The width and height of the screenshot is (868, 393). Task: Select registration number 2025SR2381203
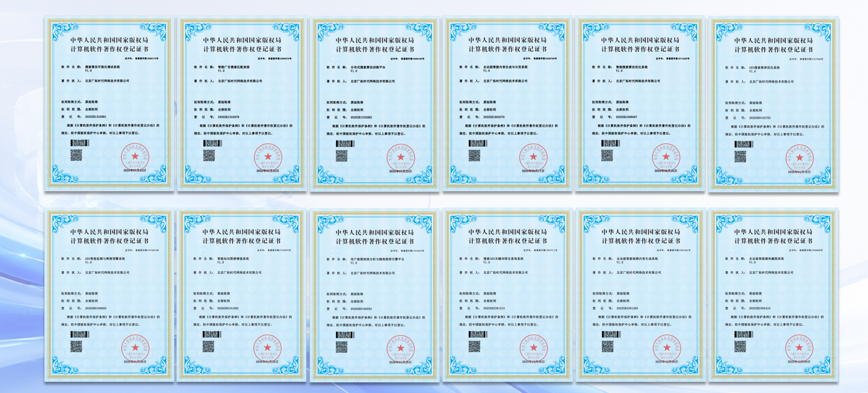pyautogui.click(x=626, y=308)
